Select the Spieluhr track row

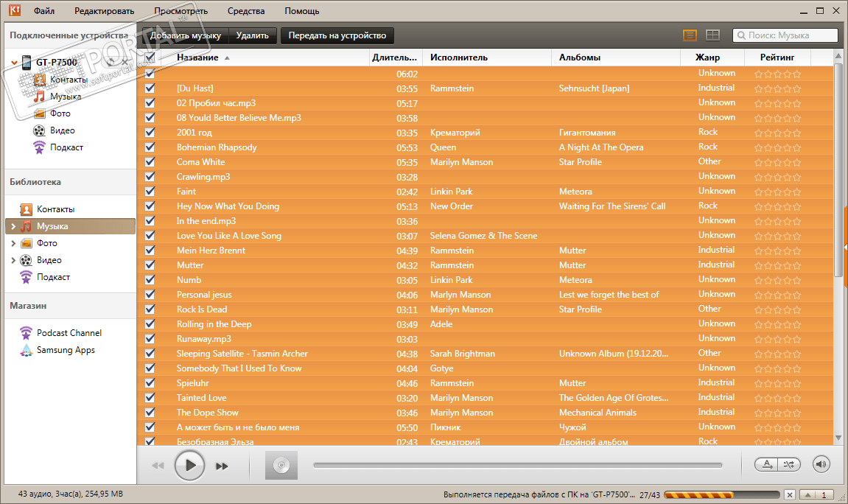(x=485, y=383)
